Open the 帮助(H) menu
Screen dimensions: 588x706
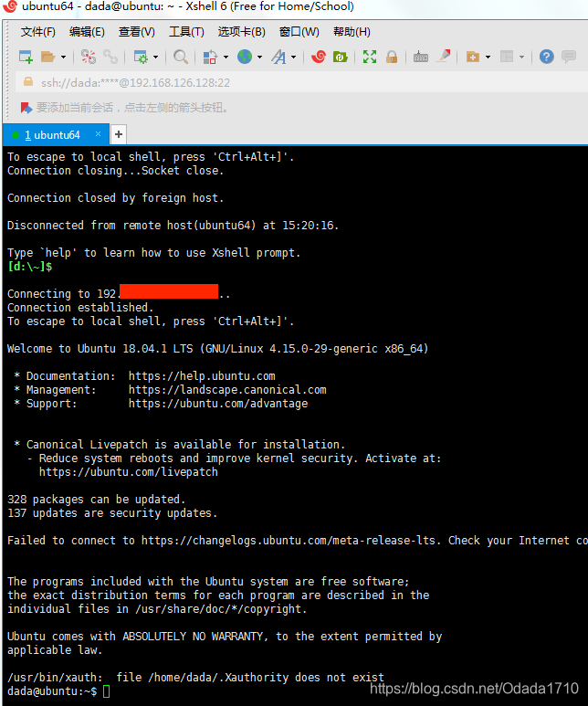[352, 32]
